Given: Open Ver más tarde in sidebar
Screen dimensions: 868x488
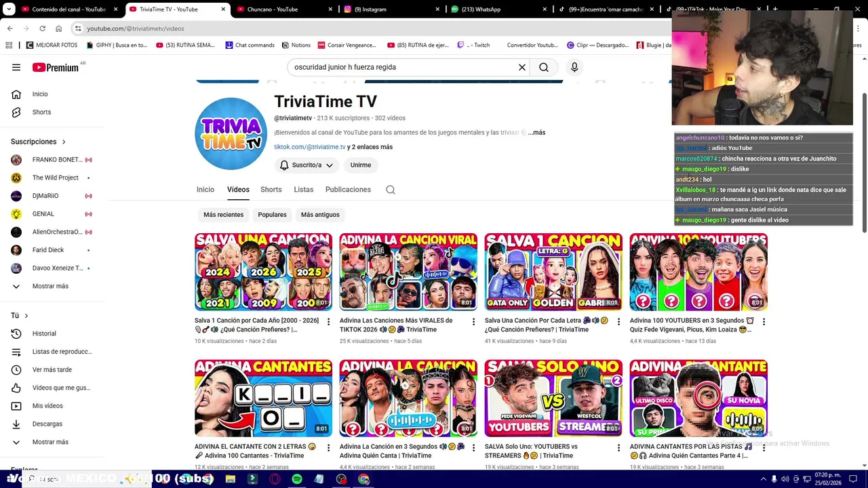Looking at the screenshot, I should [x=53, y=370].
